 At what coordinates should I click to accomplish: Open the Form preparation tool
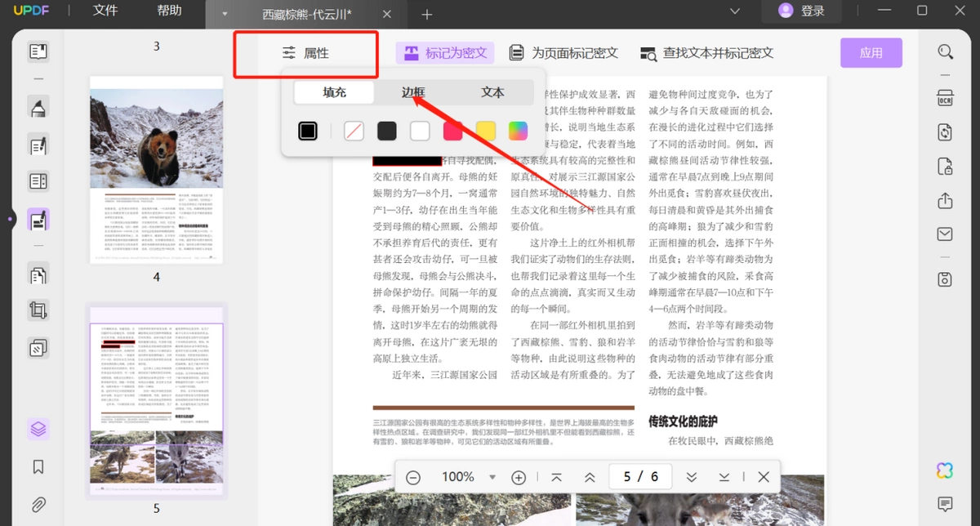[x=38, y=181]
